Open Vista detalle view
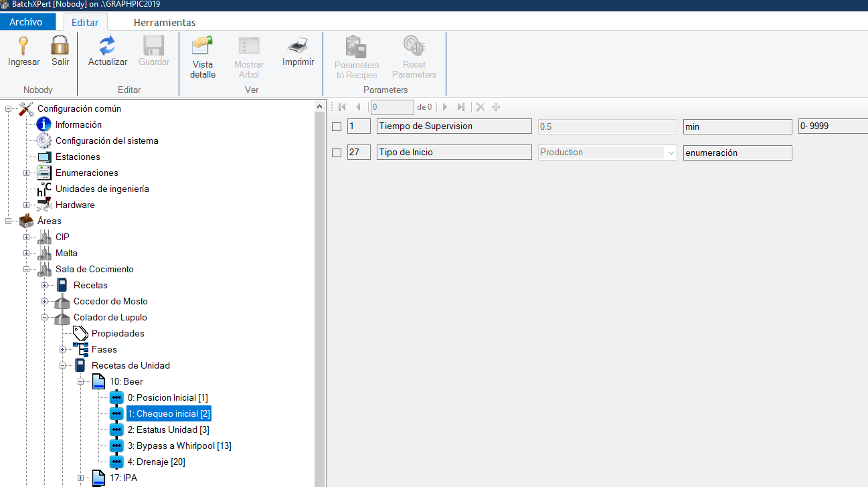The image size is (868, 487). [x=202, y=45]
